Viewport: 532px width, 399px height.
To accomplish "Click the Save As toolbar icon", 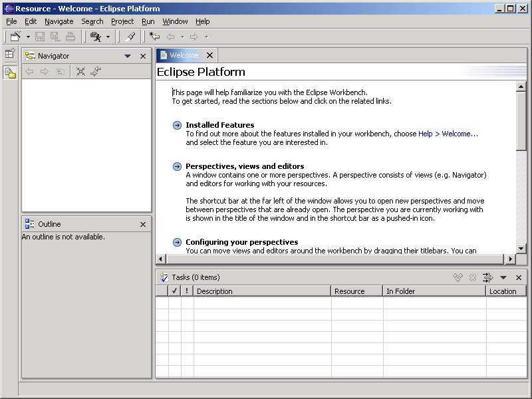I will tap(55, 37).
